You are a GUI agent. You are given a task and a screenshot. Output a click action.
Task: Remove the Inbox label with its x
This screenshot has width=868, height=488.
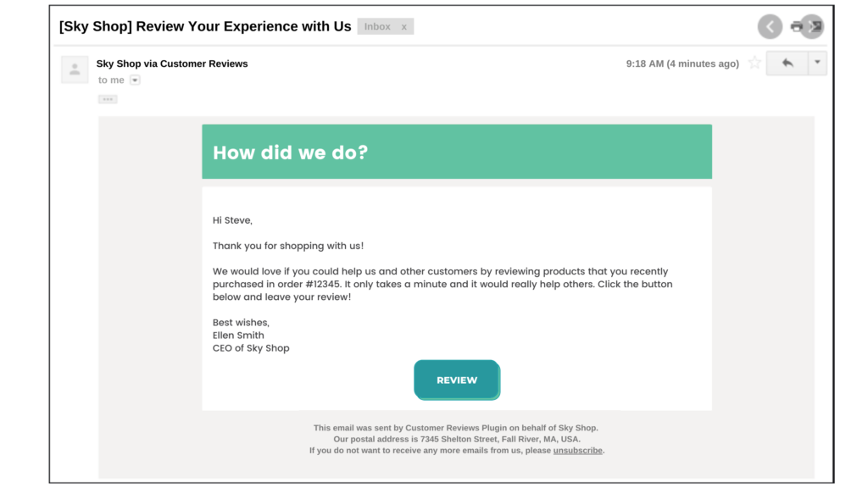click(404, 26)
